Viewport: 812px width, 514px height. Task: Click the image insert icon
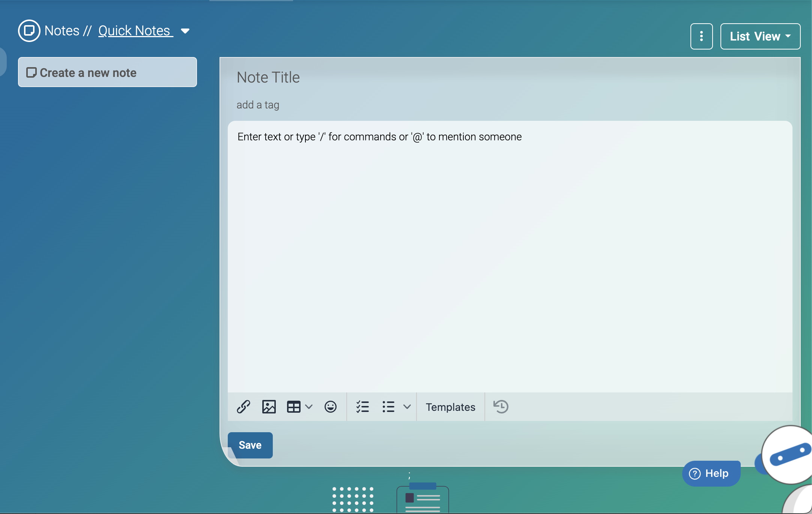(269, 406)
